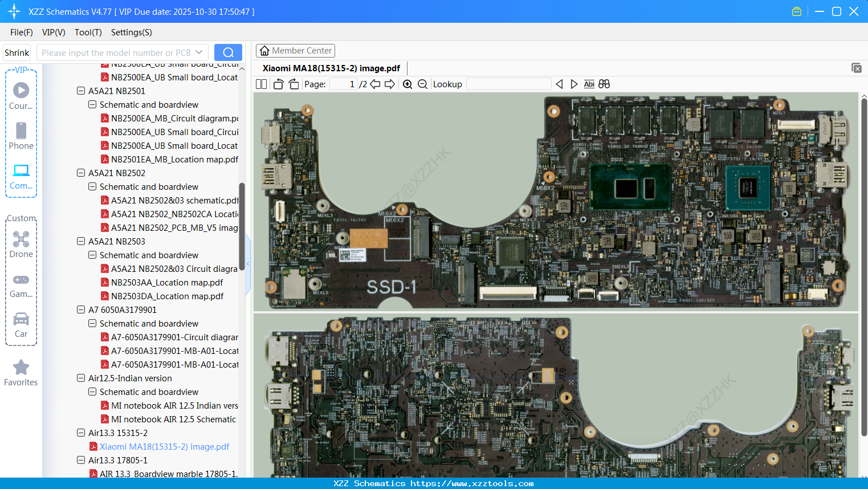Click the top motherboard image in the viewer

(x=556, y=202)
